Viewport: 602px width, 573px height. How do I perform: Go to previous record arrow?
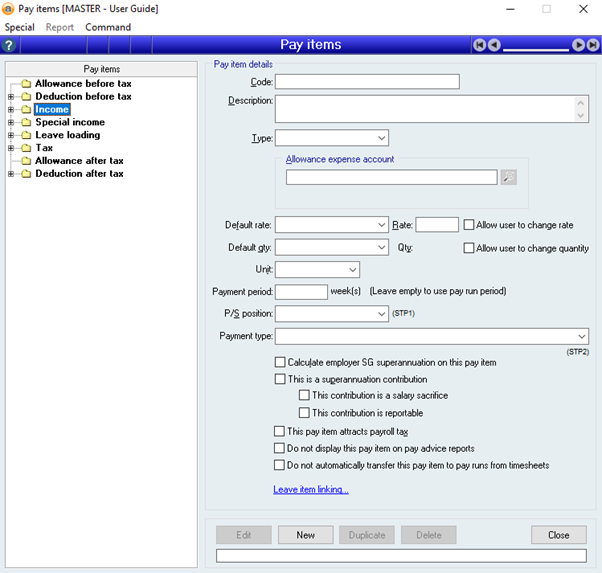(495, 45)
